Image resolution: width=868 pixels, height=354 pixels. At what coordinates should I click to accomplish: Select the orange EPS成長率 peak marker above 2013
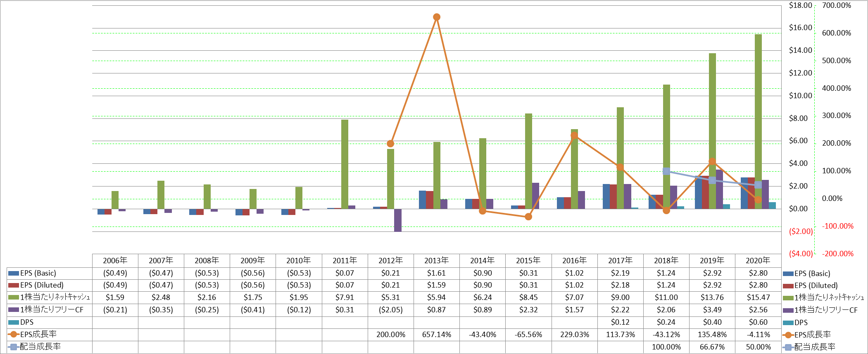(437, 17)
